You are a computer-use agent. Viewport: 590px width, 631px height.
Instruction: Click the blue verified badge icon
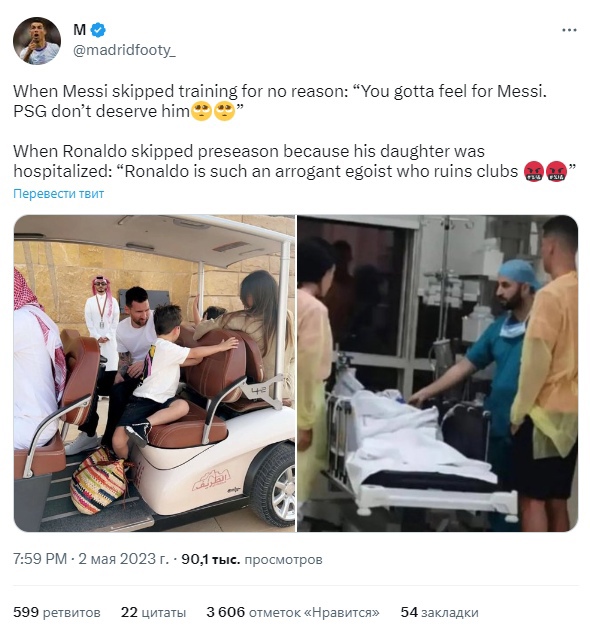coord(98,30)
